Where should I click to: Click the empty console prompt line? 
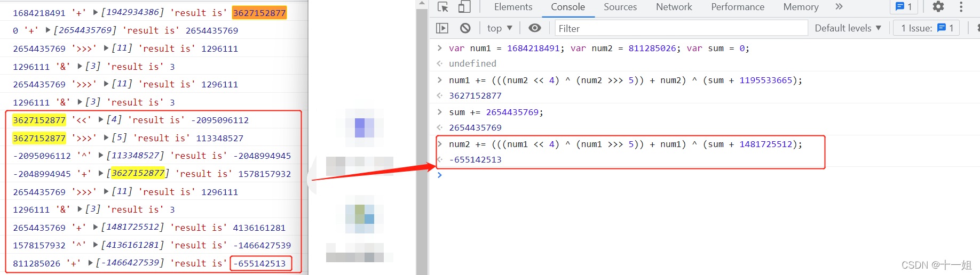[x=705, y=175]
